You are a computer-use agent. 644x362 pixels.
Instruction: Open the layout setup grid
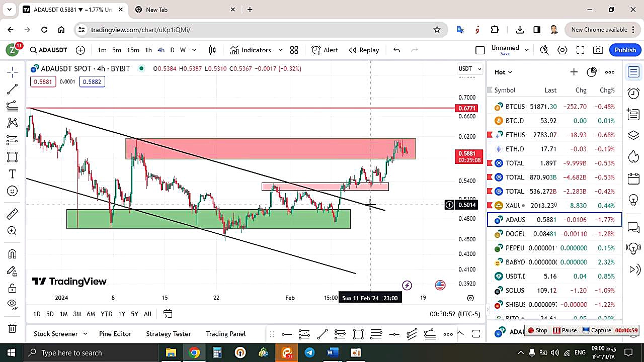coord(294,50)
